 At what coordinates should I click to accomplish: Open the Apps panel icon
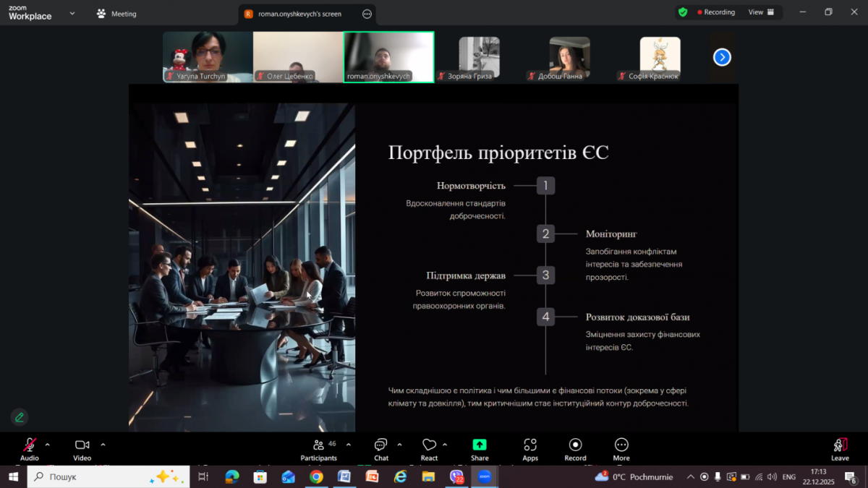(x=530, y=445)
